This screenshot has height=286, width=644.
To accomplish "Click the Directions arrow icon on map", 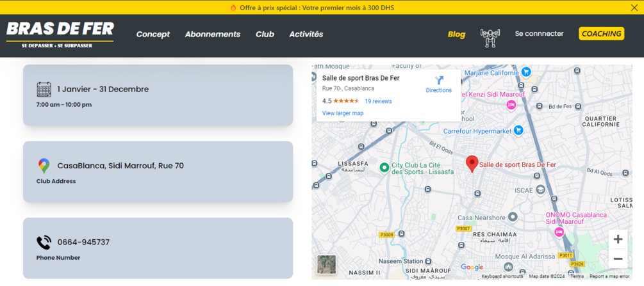I will [x=439, y=80].
